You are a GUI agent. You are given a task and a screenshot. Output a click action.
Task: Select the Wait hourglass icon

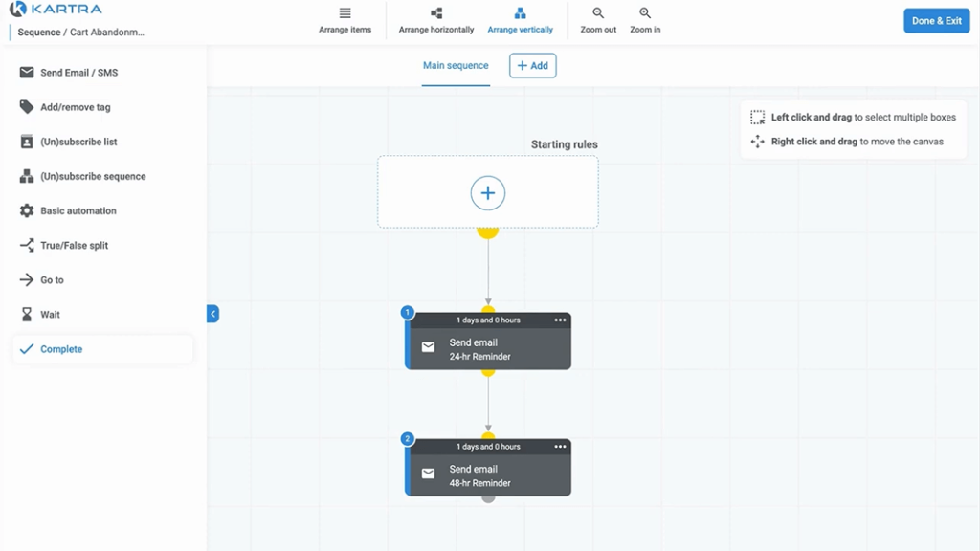coord(26,314)
